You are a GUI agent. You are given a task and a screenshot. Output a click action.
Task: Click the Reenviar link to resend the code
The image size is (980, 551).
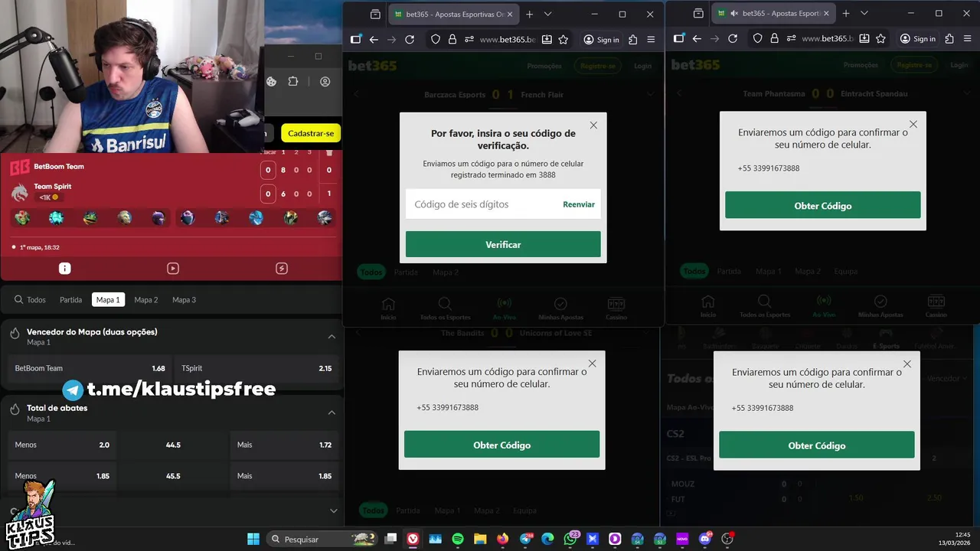pyautogui.click(x=579, y=204)
